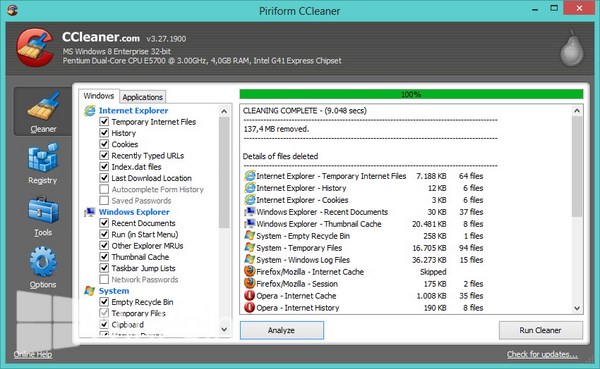Viewport: 600px width, 369px height.
Task: Open the Online Help link
Action: tap(33, 354)
